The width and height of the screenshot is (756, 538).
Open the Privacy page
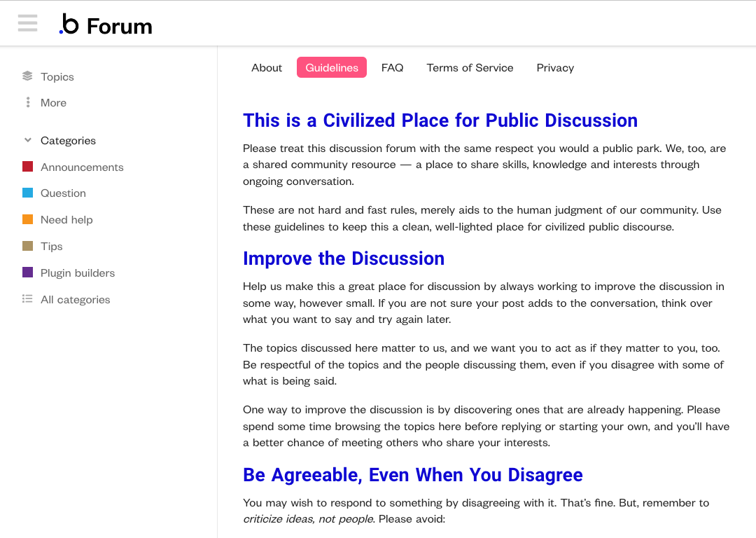pos(555,67)
